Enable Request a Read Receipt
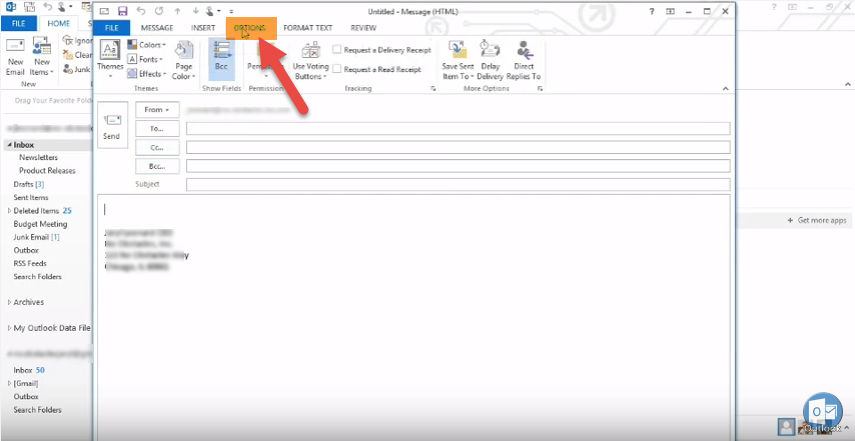 click(x=338, y=69)
